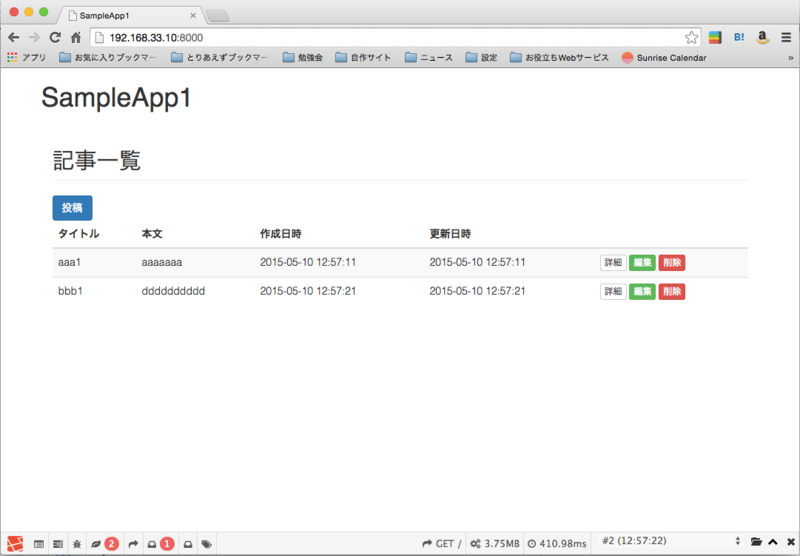Click the colorful stacked-bars extension icon
The height and width of the screenshot is (556, 800).
(x=715, y=37)
